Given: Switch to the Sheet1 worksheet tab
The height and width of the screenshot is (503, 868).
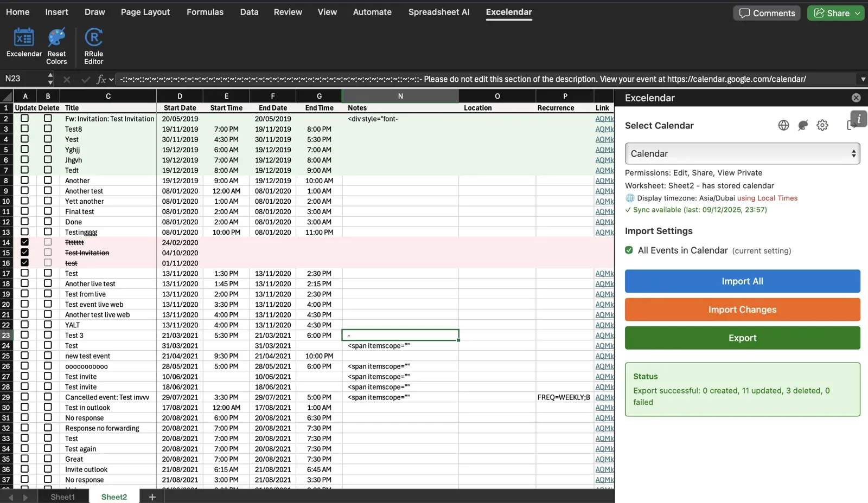Looking at the screenshot, I should (63, 497).
